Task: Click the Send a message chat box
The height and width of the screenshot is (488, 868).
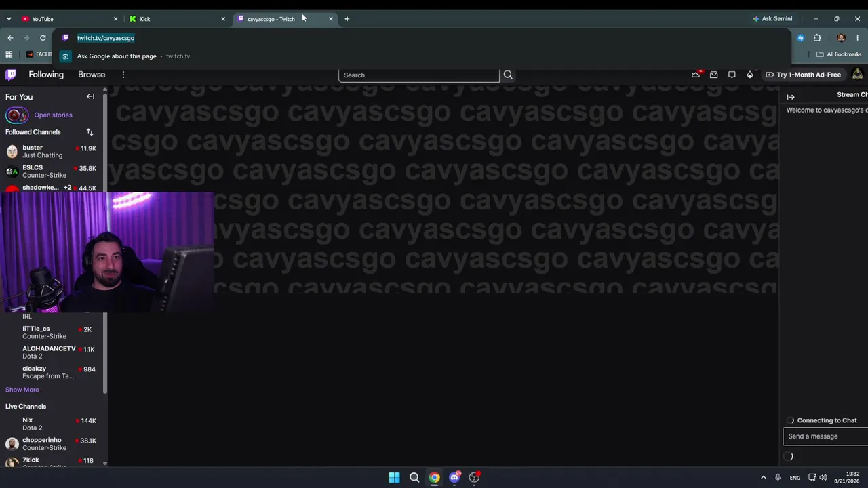Action: pos(825,436)
